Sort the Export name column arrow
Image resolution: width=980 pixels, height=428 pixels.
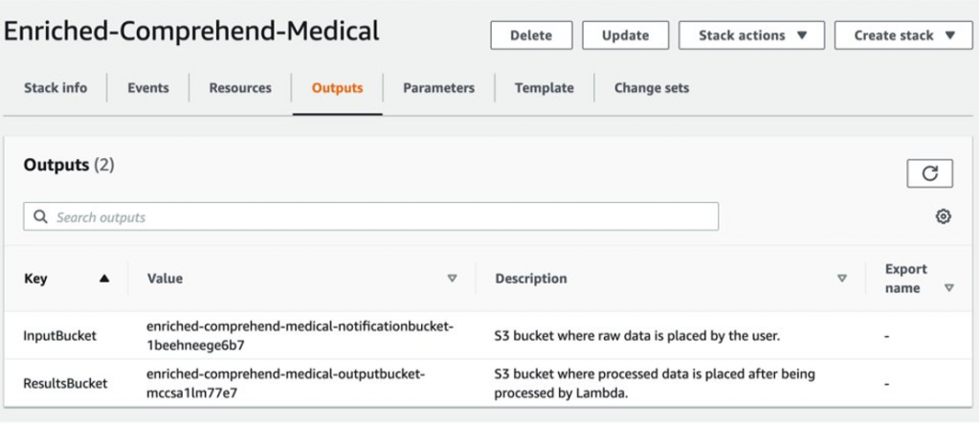(x=948, y=288)
